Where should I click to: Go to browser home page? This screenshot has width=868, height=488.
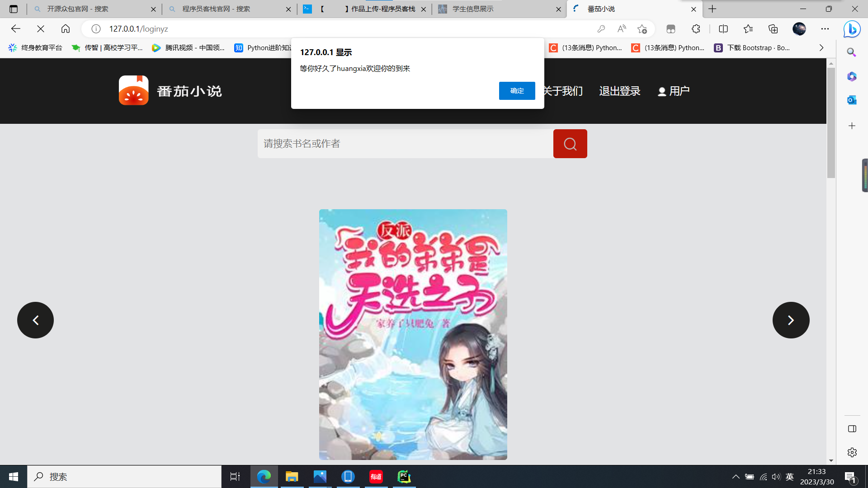tap(66, 29)
